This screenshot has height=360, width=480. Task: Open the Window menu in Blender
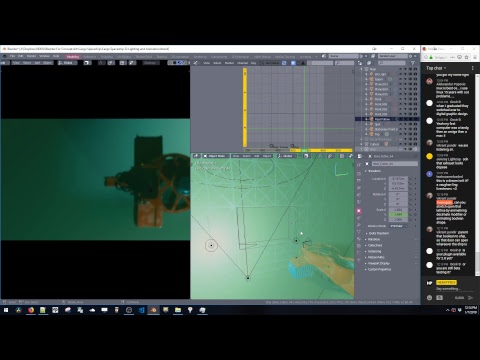44,56
